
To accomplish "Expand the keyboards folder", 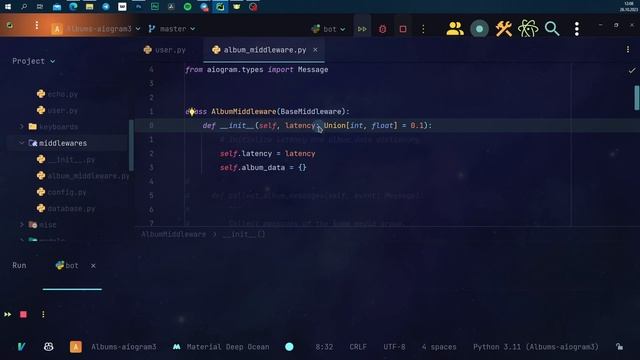I will (x=22, y=127).
